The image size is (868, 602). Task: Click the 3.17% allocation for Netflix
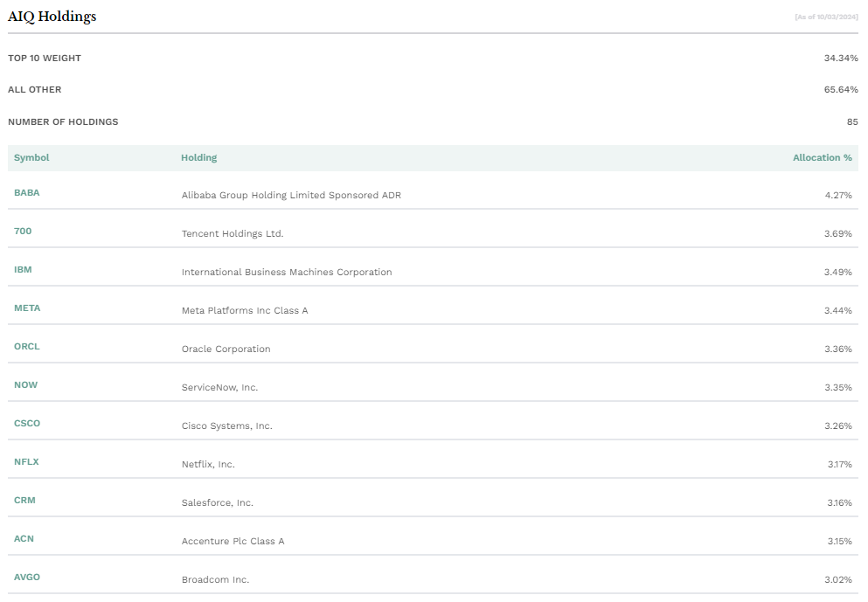[x=840, y=464]
